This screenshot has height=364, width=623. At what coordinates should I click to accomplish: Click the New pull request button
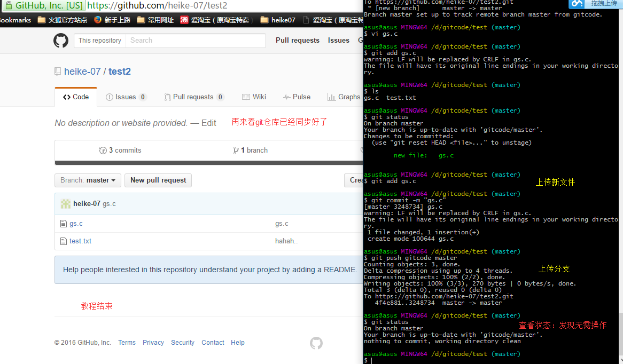click(158, 180)
